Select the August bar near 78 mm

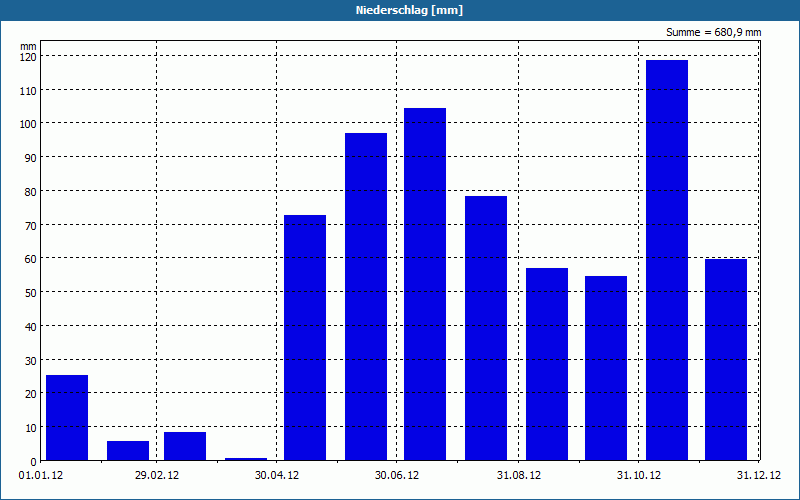[486, 328]
